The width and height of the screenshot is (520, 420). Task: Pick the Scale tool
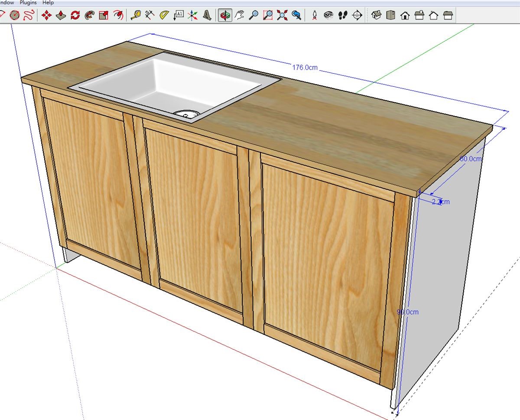pos(104,16)
